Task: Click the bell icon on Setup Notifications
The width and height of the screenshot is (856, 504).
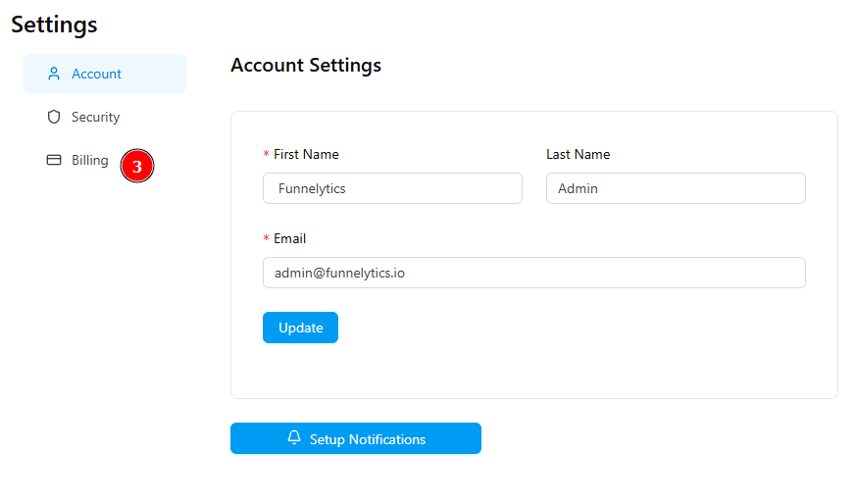Action: (294, 438)
